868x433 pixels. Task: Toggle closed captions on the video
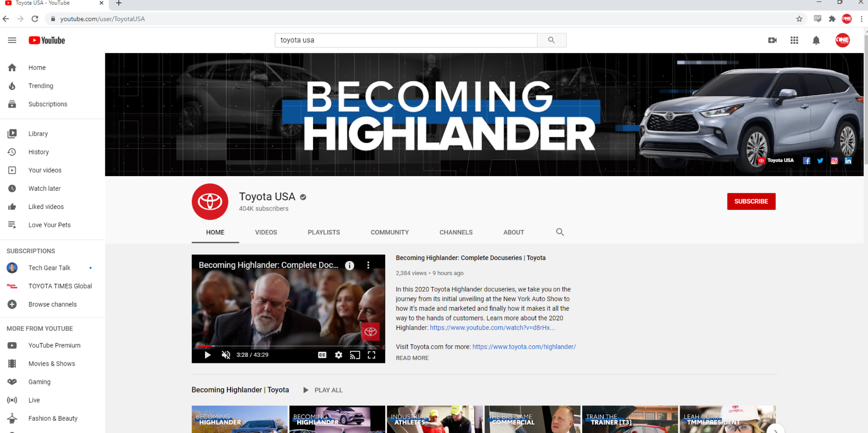pyautogui.click(x=322, y=355)
